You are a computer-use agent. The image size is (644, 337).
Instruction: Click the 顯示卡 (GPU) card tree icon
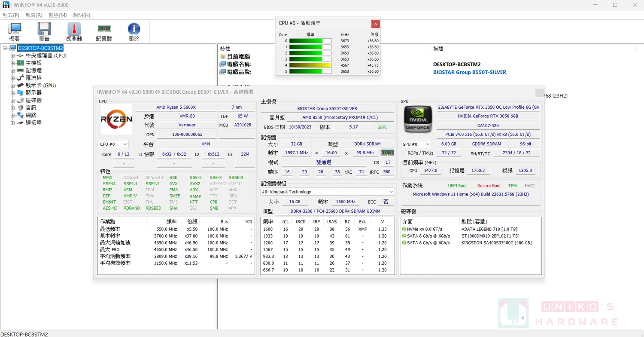pos(20,85)
